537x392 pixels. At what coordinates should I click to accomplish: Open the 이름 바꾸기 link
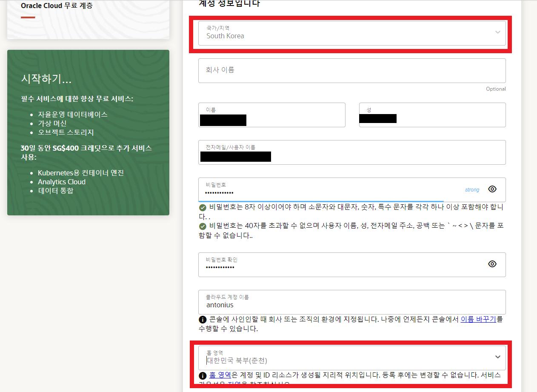pos(478,319)
